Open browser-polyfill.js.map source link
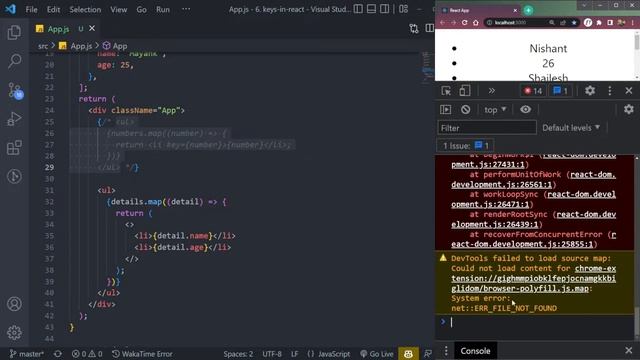This screenshot has width=640, height=360. click(x=533, y=278)
